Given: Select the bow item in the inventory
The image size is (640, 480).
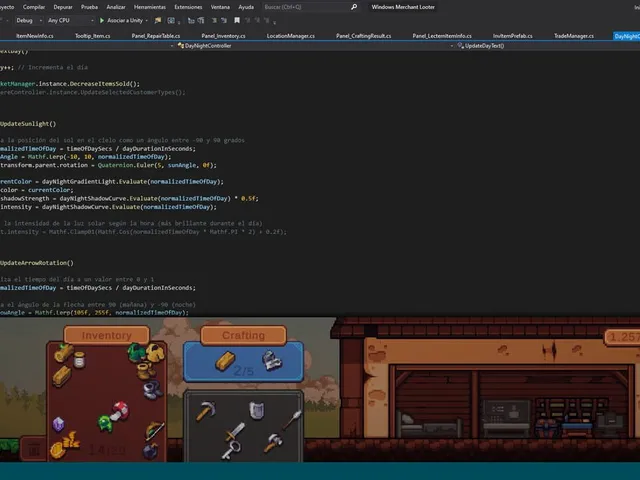Looking at the screenshot, I should coord(155,431).
